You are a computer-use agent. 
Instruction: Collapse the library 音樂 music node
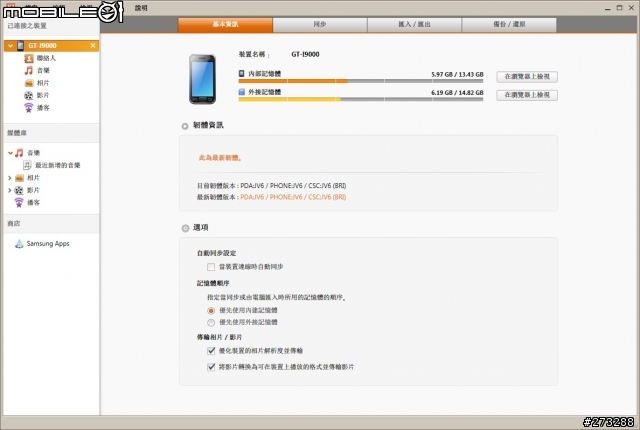click(x=10, y=153)
